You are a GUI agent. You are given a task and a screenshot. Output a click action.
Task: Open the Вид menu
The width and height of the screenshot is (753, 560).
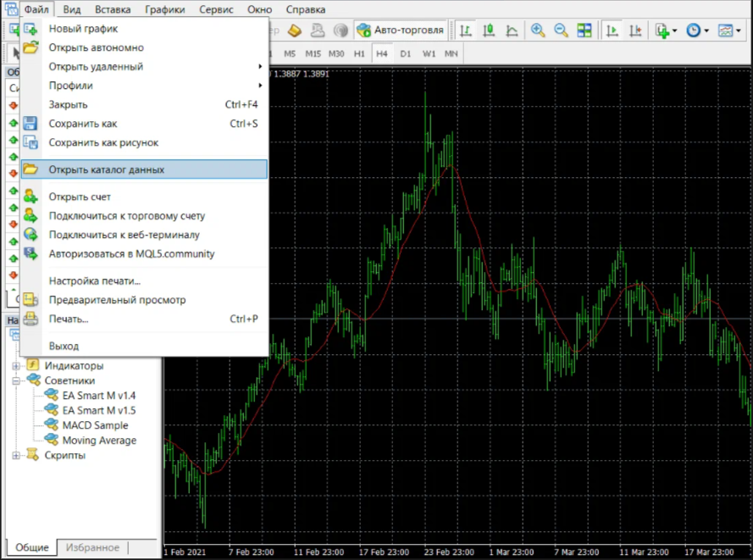(72, 9)
